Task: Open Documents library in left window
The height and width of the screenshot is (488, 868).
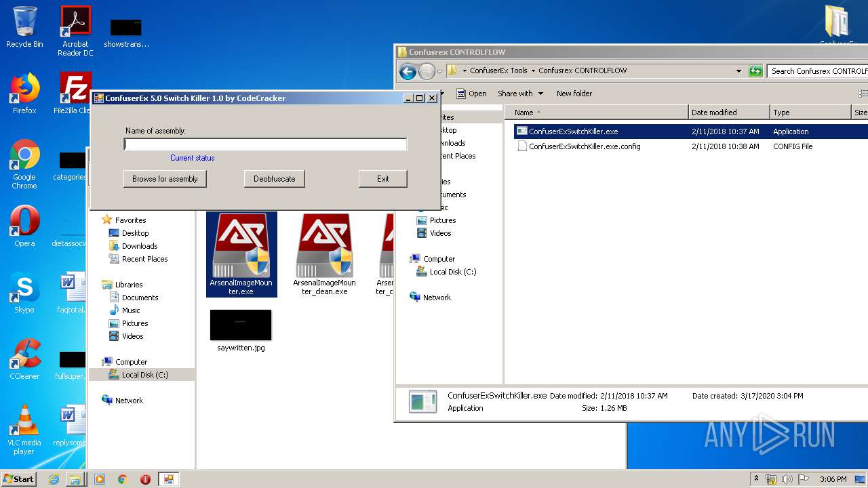Action: tap(134, 298)
